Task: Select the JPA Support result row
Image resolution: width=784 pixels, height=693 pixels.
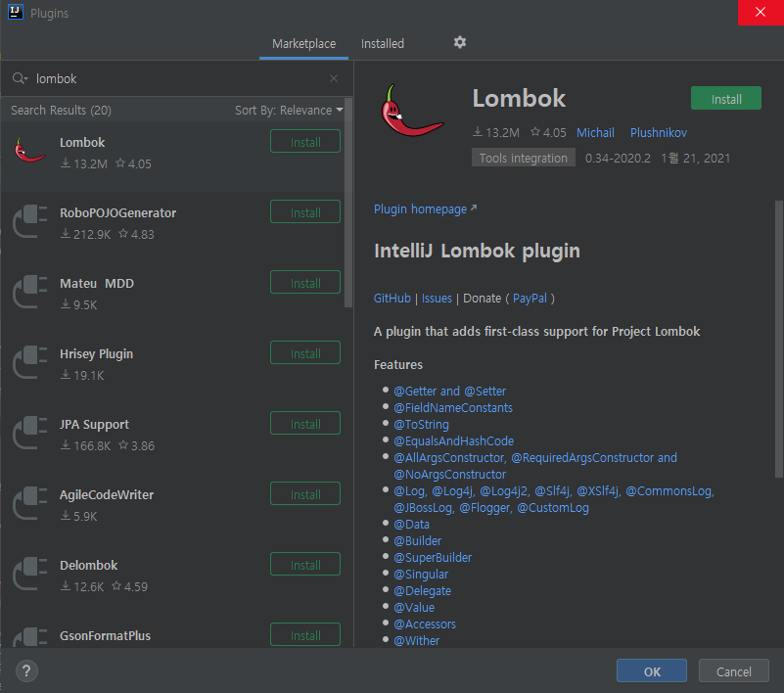Action: pos(172,438)
